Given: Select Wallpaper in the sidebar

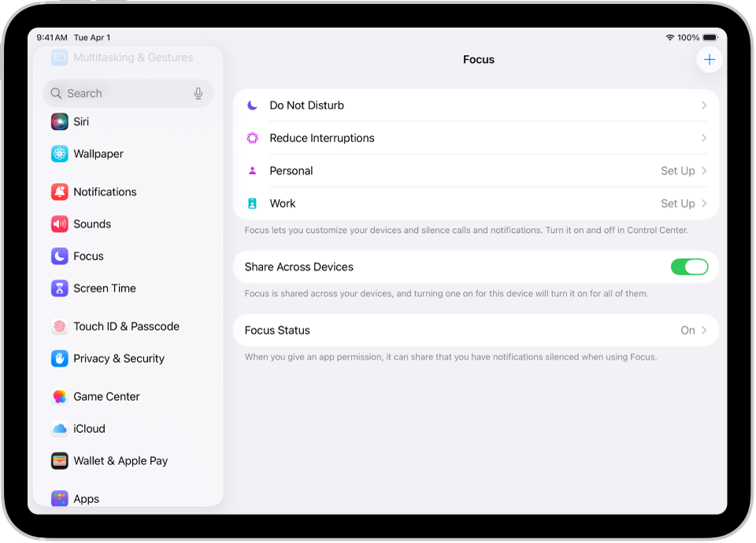Looking at the screenshot, I should 97,153.
